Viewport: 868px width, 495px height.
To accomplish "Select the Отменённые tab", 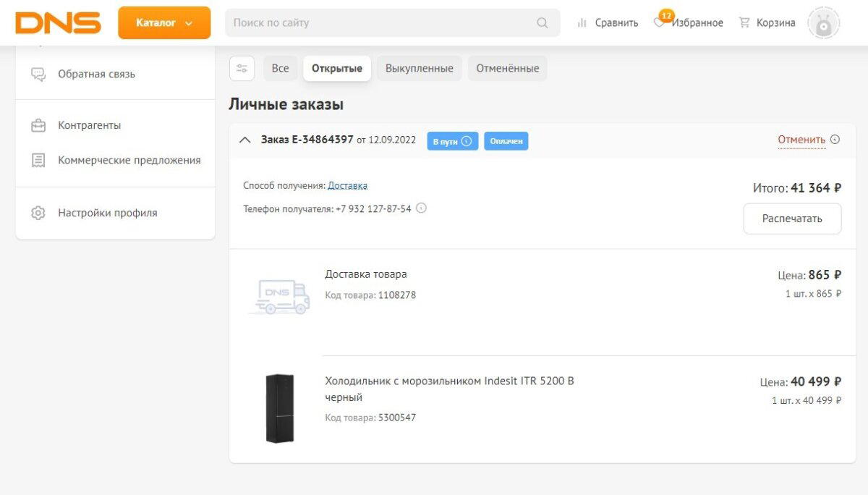I will (x=508, y=68).
